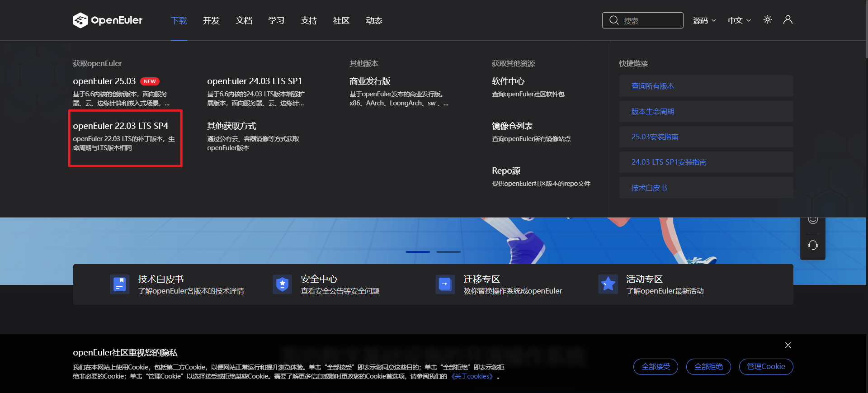Open 迁移专区 card title
The image size is (868, 393).
click(x=482, y=279)
